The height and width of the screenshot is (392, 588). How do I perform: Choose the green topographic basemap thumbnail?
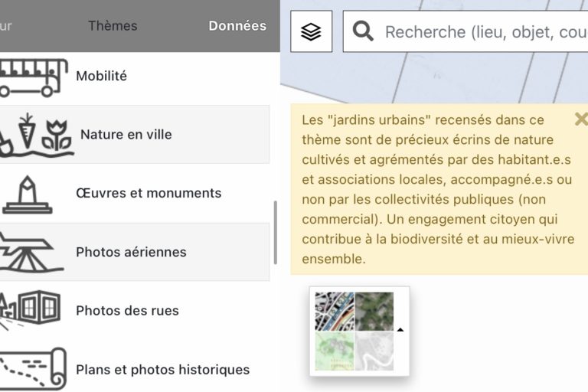[x=335, y=351]
